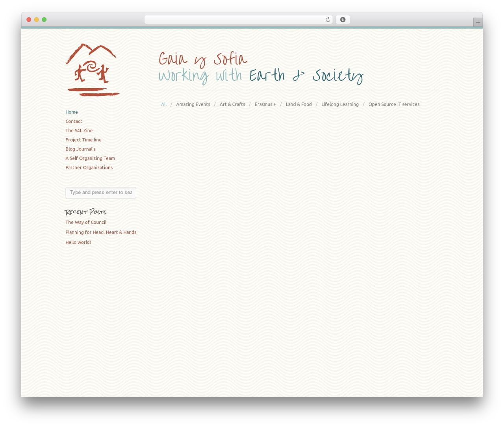Filter by Open Source IT services
This screenshot has width=504, height=427.
coord(394,104)
